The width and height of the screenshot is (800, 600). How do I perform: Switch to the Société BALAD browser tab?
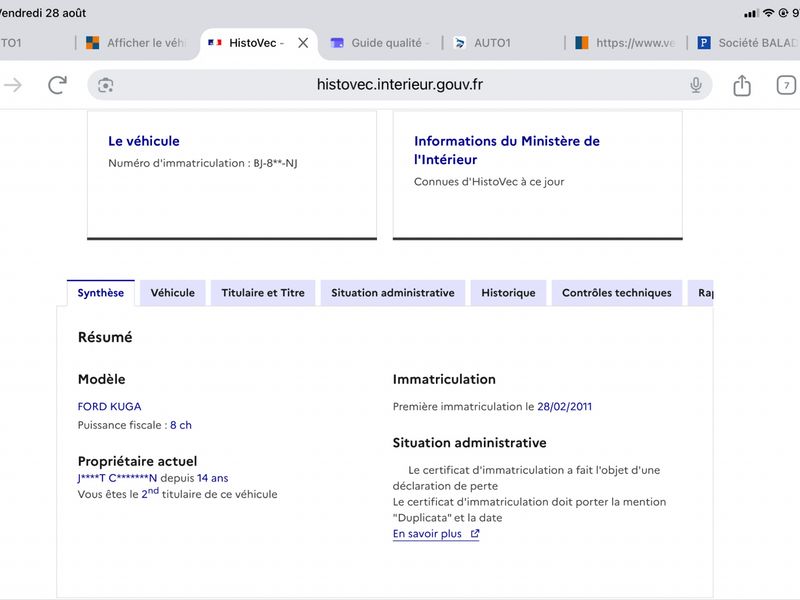(x=747, y=43)
